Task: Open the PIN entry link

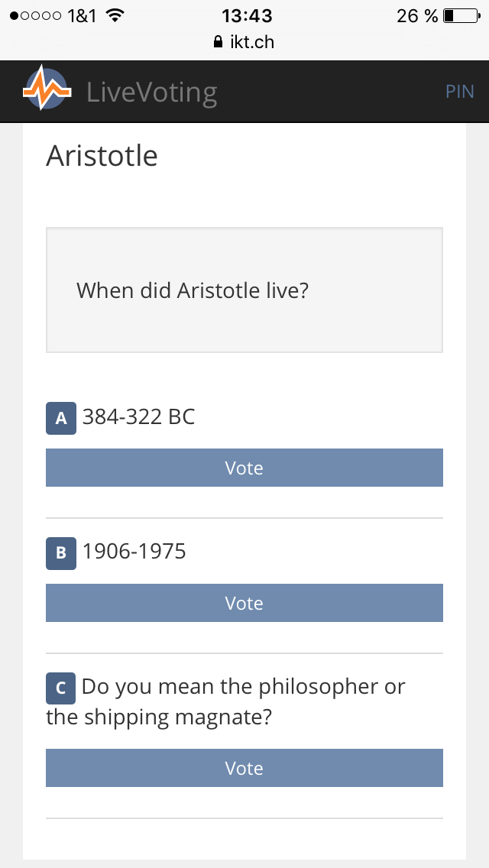Action: (459, 92)
